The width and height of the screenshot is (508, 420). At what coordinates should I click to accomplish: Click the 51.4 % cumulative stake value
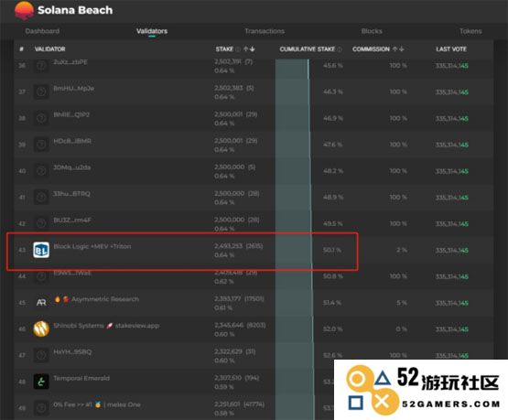click(332, 303)
